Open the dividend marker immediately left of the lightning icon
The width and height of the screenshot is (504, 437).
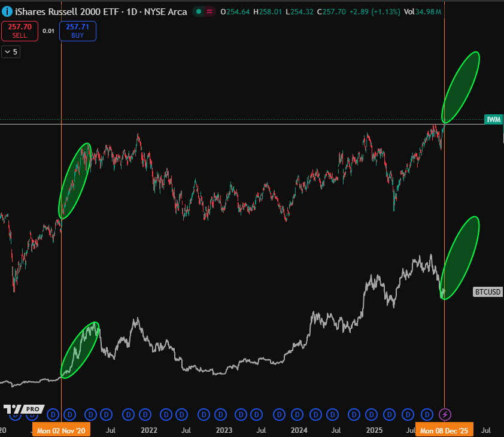coord(427,414)
